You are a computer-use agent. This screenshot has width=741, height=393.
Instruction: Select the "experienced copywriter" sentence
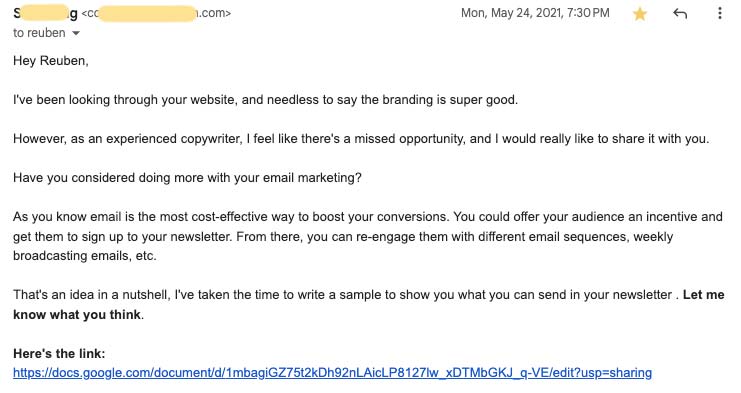pos(361,139)
